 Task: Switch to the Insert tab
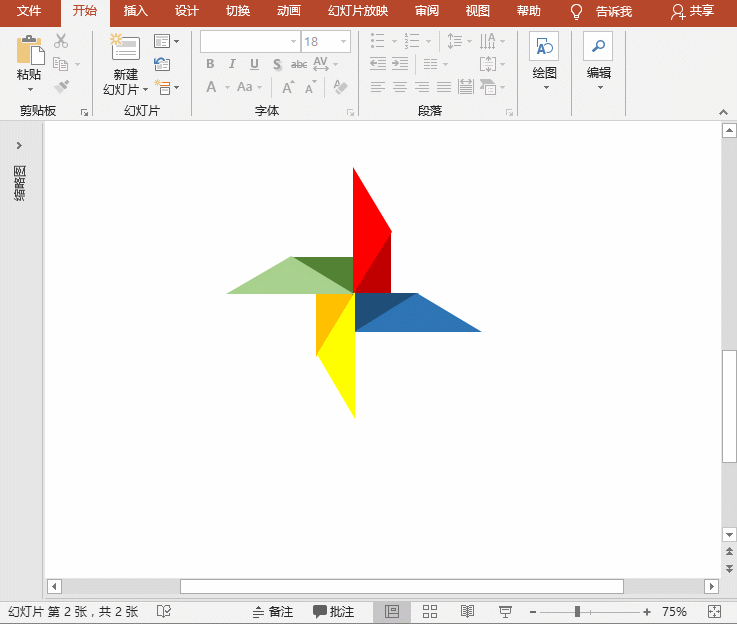coord(135,11)
